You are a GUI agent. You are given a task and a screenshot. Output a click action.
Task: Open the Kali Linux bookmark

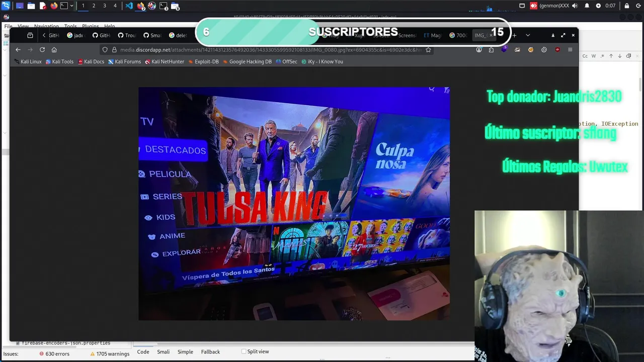28,61
